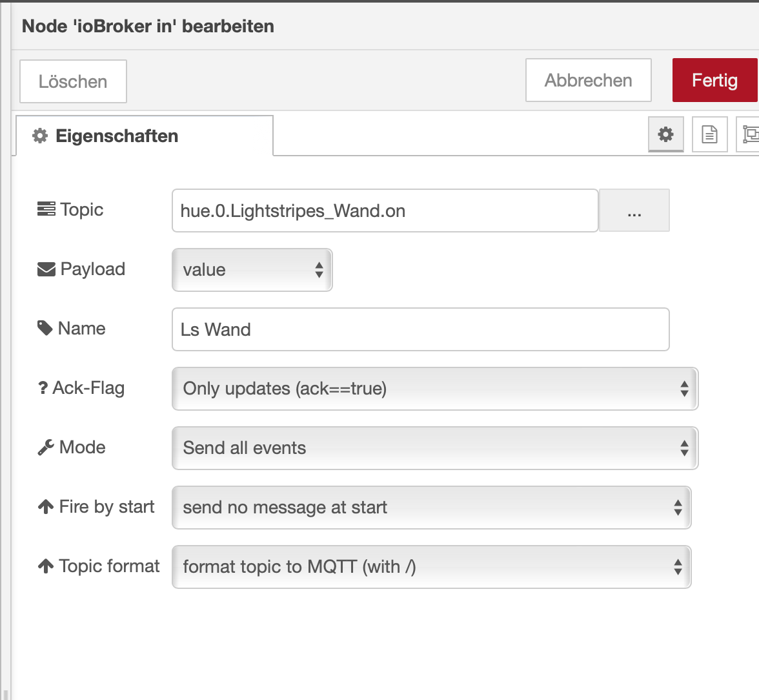Viewport: 759px width, 700px height.
Task: Open node appearance icon
Action: [x=749, y=134]
